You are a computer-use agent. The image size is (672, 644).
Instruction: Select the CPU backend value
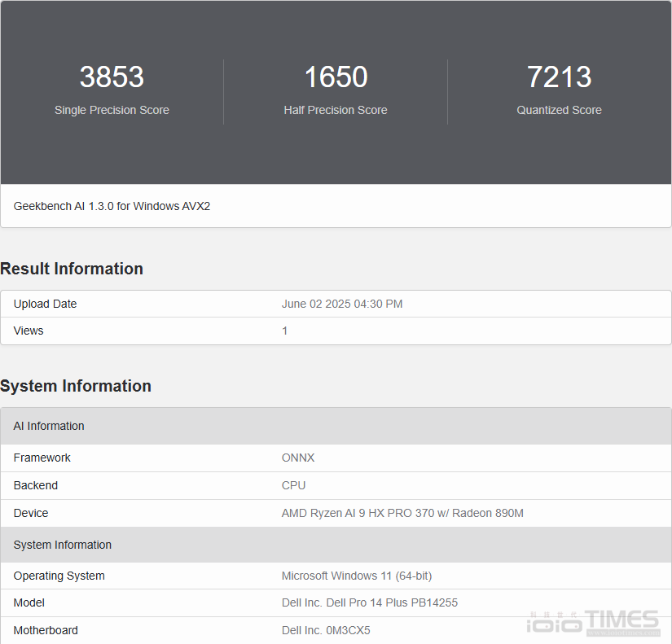(293, 485)
